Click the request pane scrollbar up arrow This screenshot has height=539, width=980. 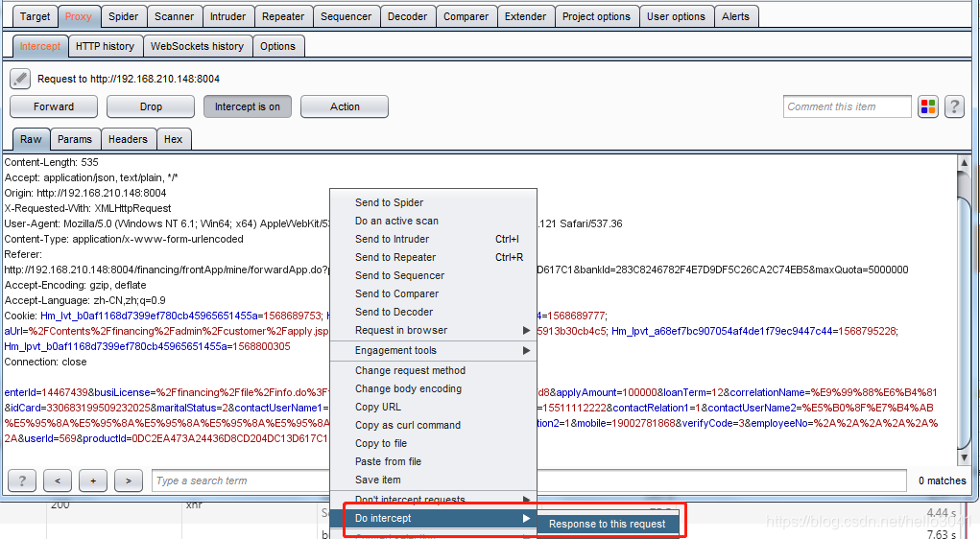point(964,162)
